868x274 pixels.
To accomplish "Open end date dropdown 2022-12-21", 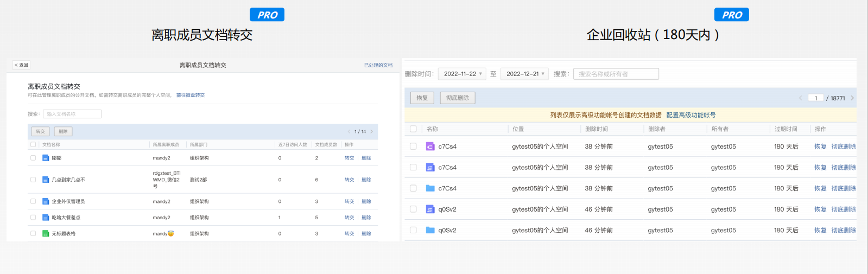I will tap(525, 74).
